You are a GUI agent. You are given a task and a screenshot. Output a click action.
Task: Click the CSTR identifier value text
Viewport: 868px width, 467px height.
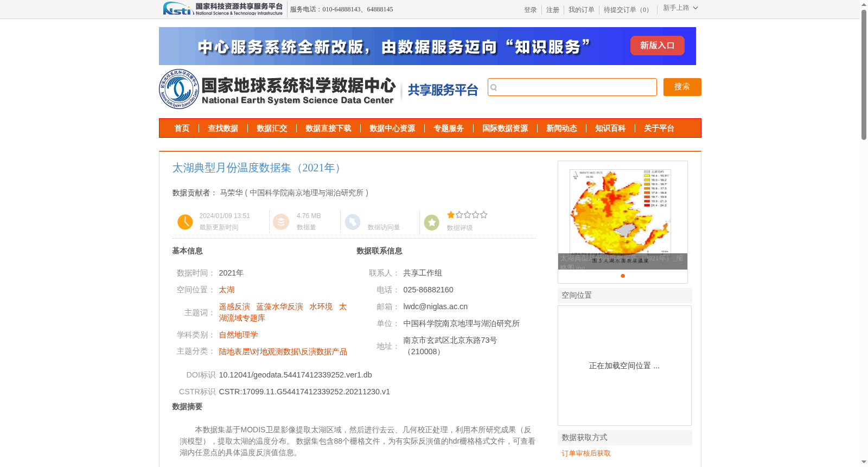304,392
